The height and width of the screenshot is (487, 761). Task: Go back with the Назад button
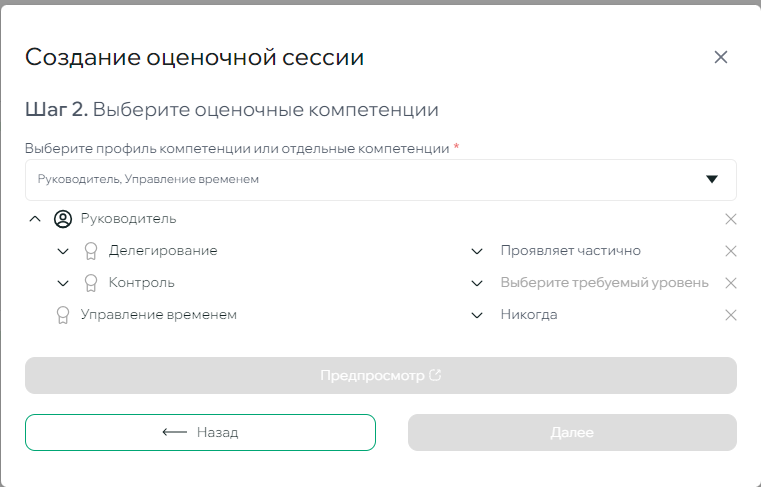(x=200, y=433)
